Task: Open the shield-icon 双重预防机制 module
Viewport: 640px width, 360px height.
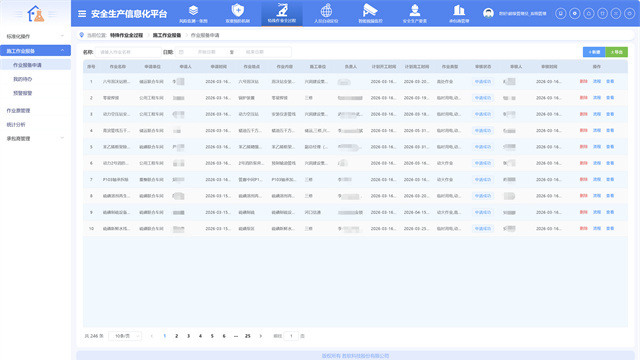Action: 238,13
